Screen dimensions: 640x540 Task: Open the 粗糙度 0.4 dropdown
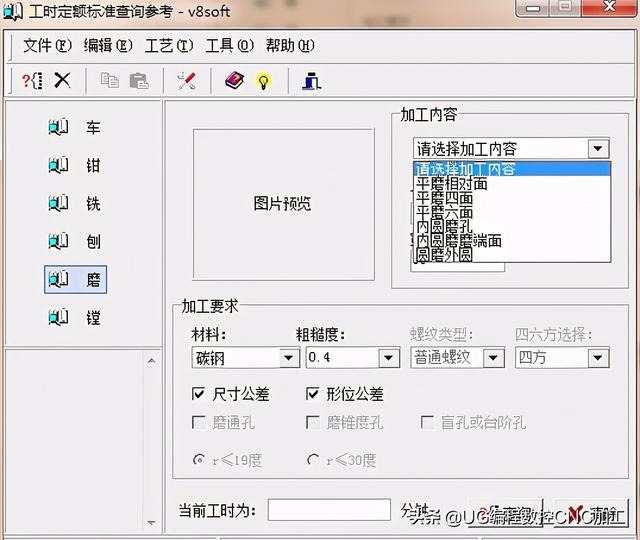[389, 358]
